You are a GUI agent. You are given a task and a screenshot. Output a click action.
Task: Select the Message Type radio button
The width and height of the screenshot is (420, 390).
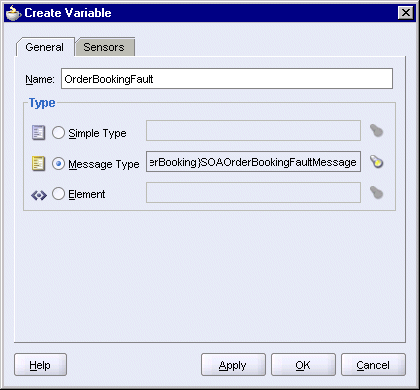58,164
